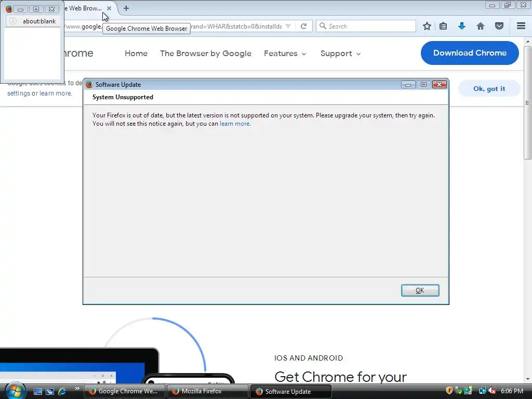Viewport: 532px width, 399px height.
Task: Maximize the Software Update dialog
Action: [x=423, y=85]
